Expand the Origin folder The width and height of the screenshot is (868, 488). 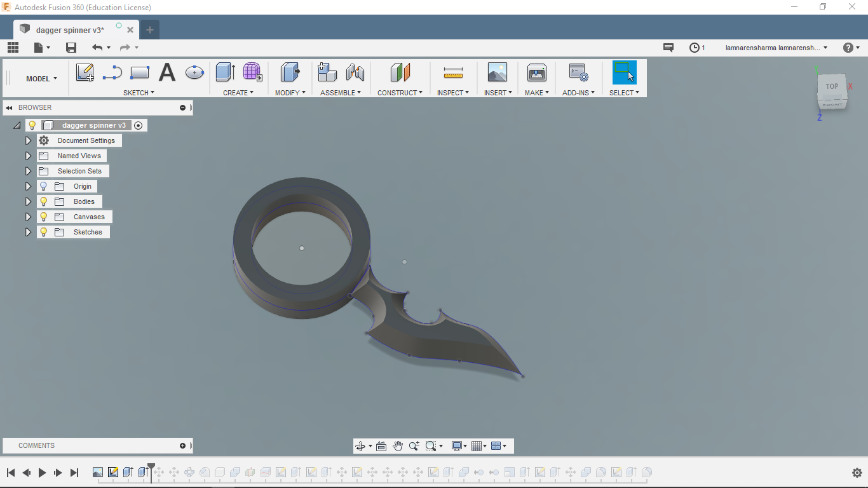(28, 186)
